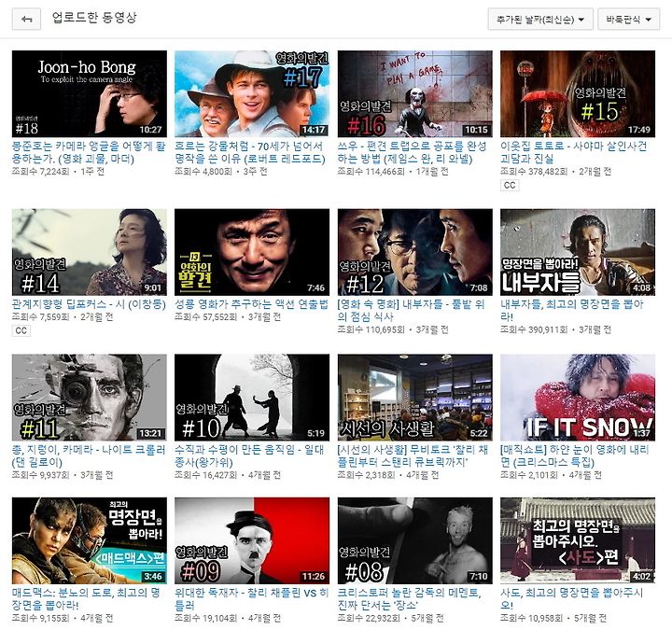Open title link 봉준호는 카메라 앵글을 어떻게 활용하는가
This screenshot has width=672, height=630.
pos(89,152)
